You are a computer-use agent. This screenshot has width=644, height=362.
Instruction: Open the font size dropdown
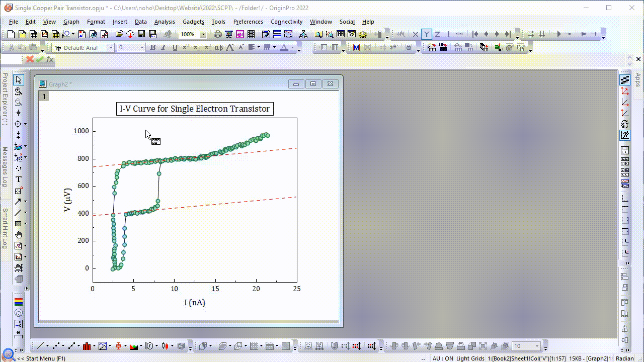click(x=142, y=48)
